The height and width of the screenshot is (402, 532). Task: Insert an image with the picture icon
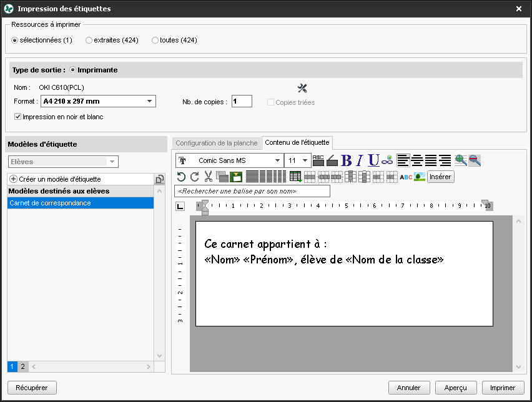click(x=420, y=177)
